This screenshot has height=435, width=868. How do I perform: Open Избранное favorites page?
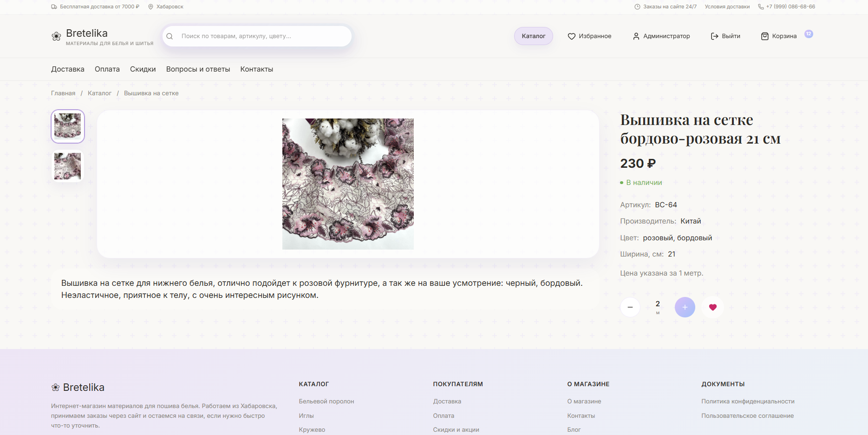(x=589, y=36)
